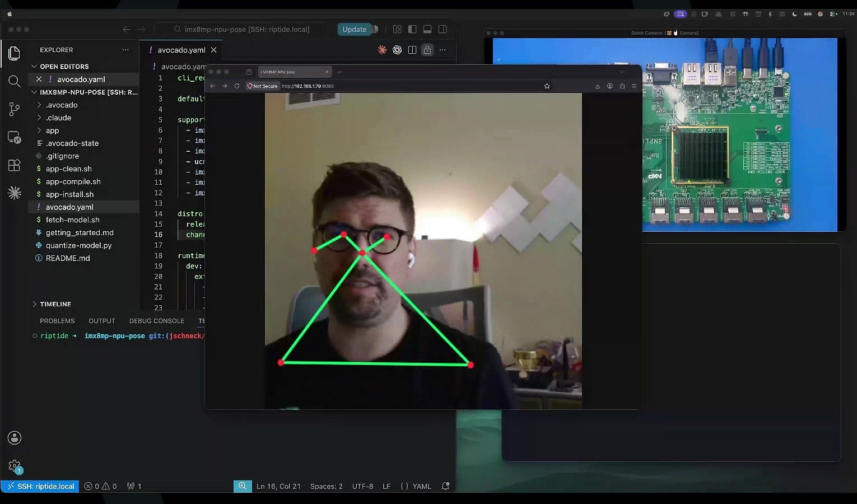The width and height of the screenshot is (857, 504).
Task: Open notifications bell in status bar
Action: point(446,486)
